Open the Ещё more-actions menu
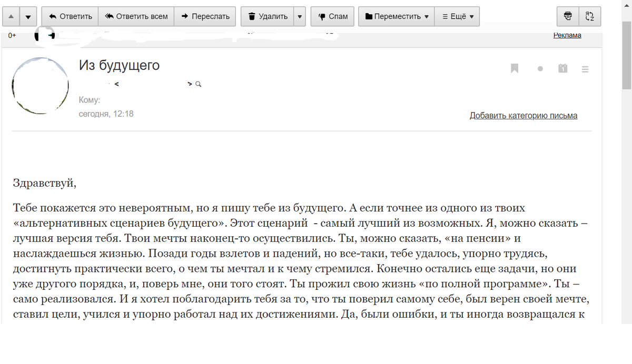The width and height of the screenshot is (632, 364). click(x=457, y=16)
